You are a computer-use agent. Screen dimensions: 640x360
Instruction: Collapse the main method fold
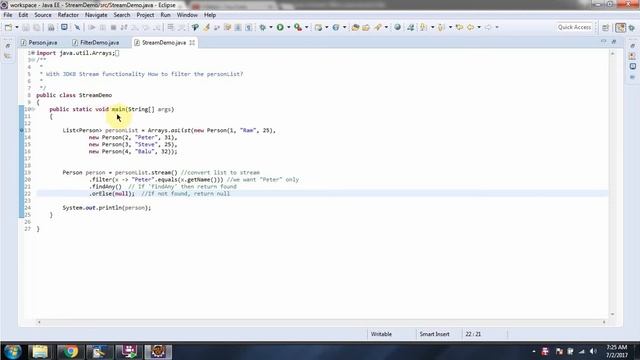point(33,109)
